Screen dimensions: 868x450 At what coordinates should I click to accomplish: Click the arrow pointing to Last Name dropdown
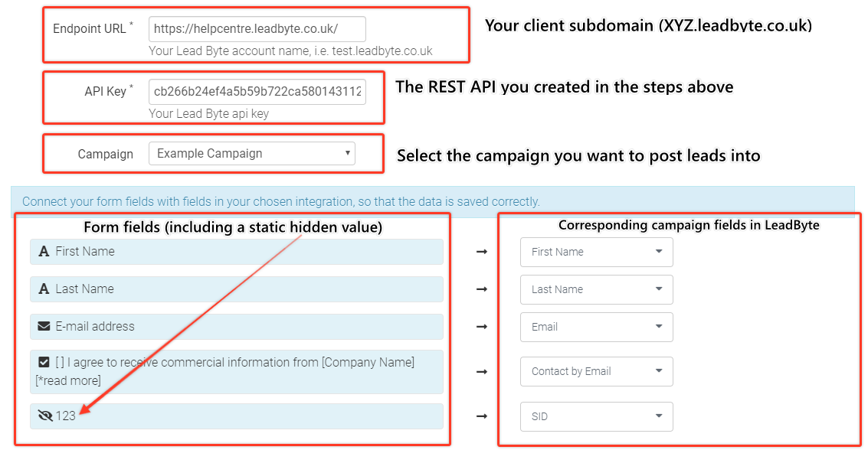(482, 289)
